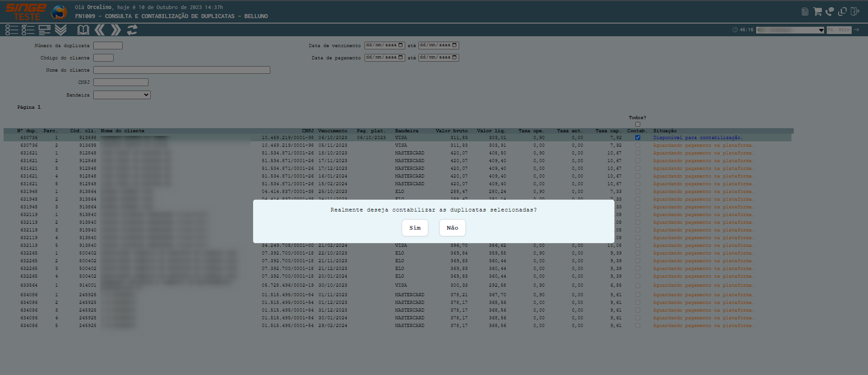Open the shopping cart icon
Image resolution: width=868 pixels, height=375 pixels.
817,11
